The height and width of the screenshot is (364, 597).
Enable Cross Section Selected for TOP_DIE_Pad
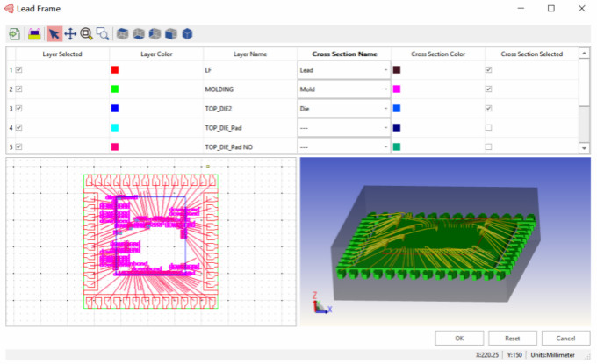[489, 127]
